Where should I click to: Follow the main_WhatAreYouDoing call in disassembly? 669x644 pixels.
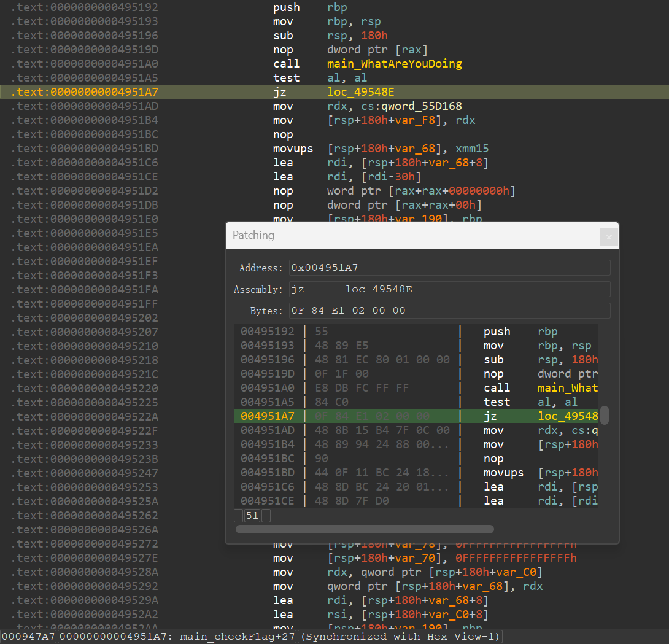[x=394, y=64]
